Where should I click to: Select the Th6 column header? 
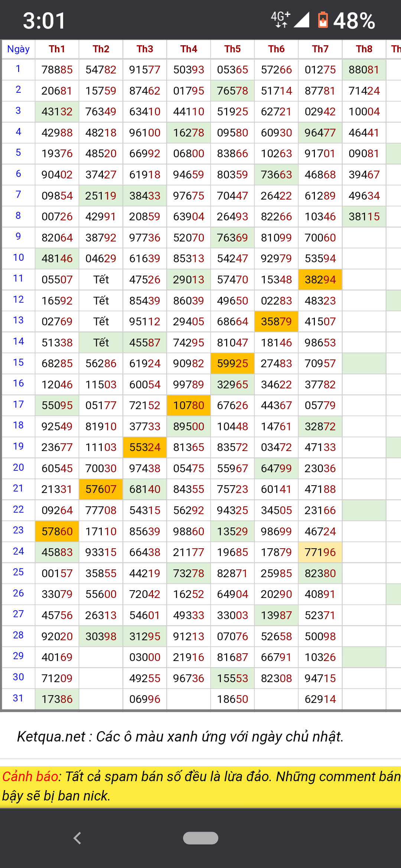coord(276,49)
